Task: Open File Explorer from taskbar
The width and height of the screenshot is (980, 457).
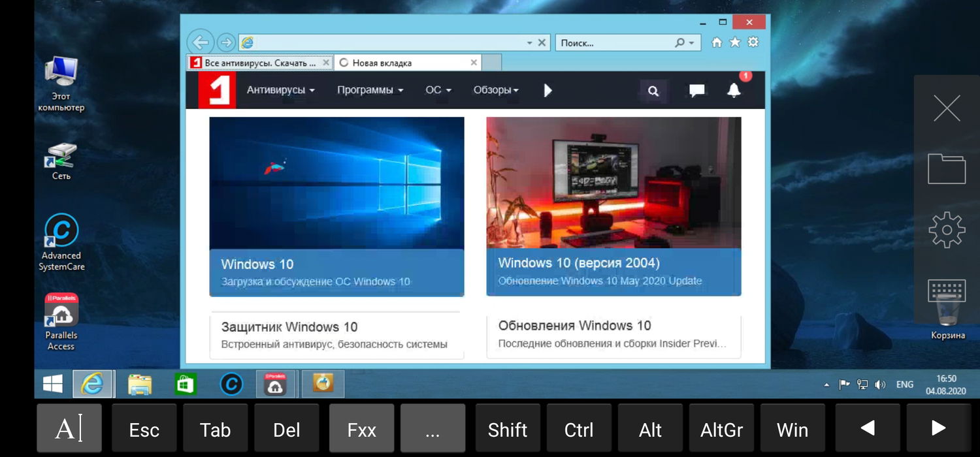Action: click(x=140, y=384)
